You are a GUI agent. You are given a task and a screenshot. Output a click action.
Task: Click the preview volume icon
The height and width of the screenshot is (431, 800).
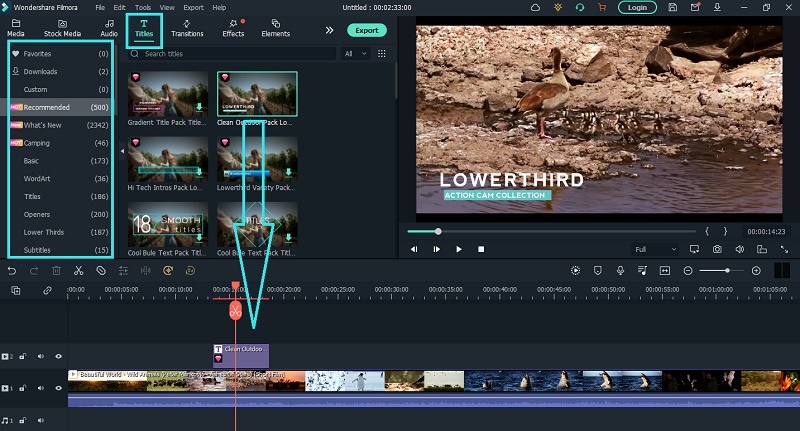click(740, 249)
